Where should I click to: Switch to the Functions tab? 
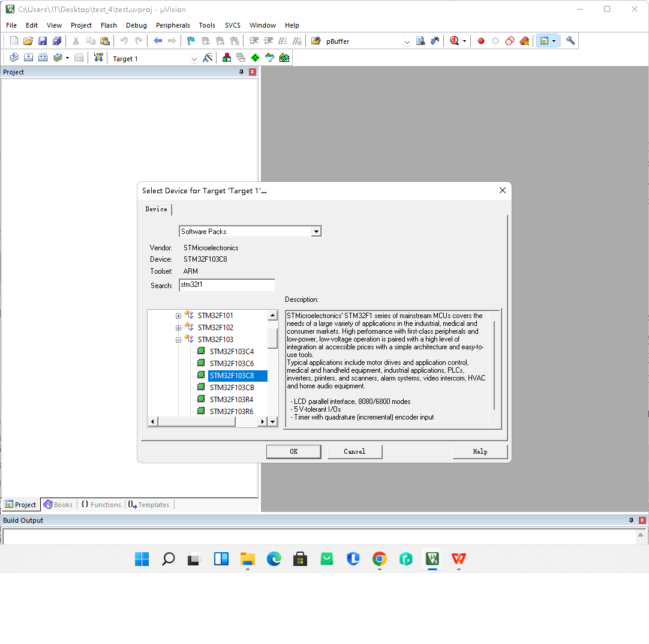pos(101,504)
